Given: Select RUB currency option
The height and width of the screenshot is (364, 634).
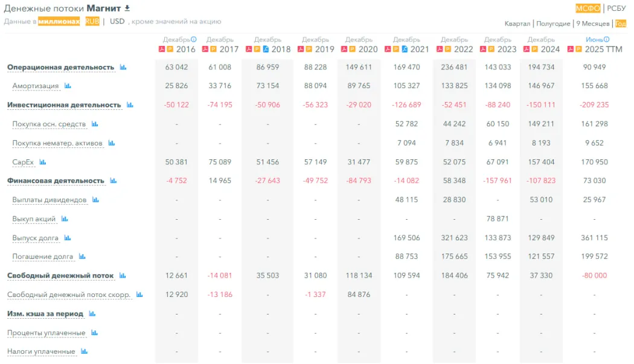Looking at the screenshot, I should 92,21.
